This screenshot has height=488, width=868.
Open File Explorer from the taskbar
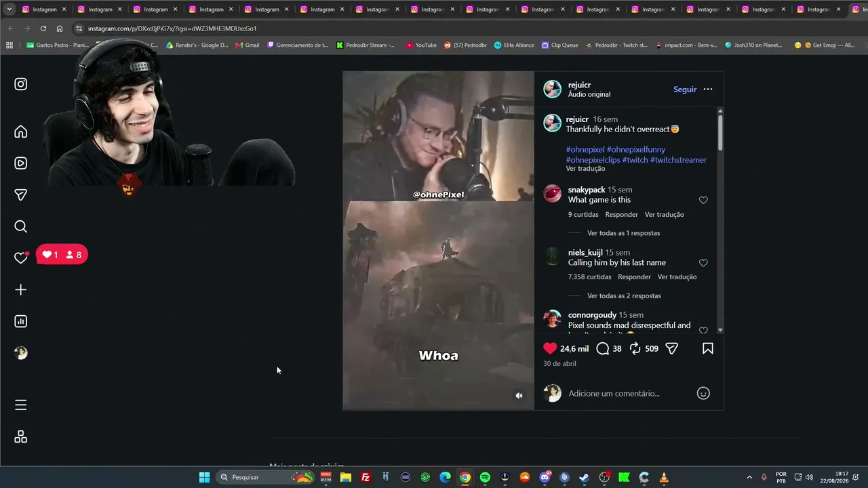tap(346, 477)
